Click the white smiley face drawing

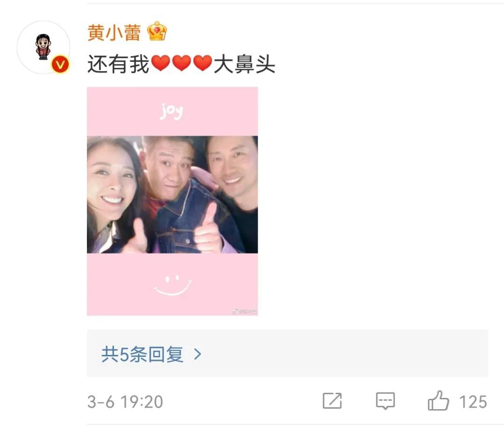173,285
